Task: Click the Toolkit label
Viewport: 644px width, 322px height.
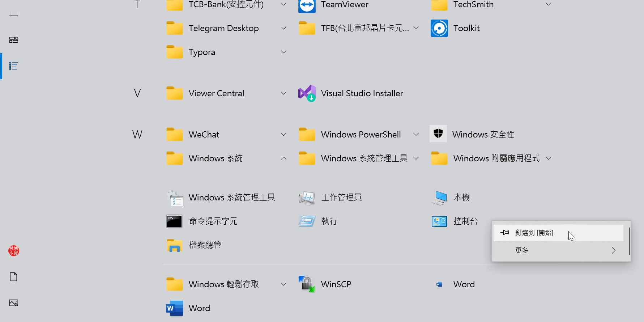Action: (466, 28)
